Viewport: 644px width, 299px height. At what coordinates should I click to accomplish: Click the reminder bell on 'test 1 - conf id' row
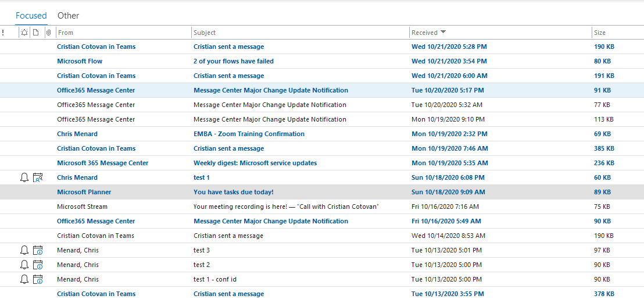24,279
